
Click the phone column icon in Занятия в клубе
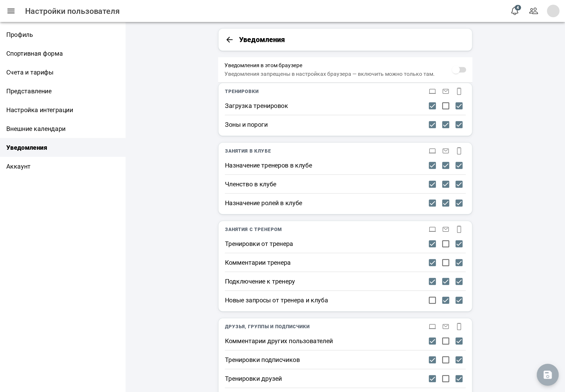pyautogui.click(x=459, y=151)
